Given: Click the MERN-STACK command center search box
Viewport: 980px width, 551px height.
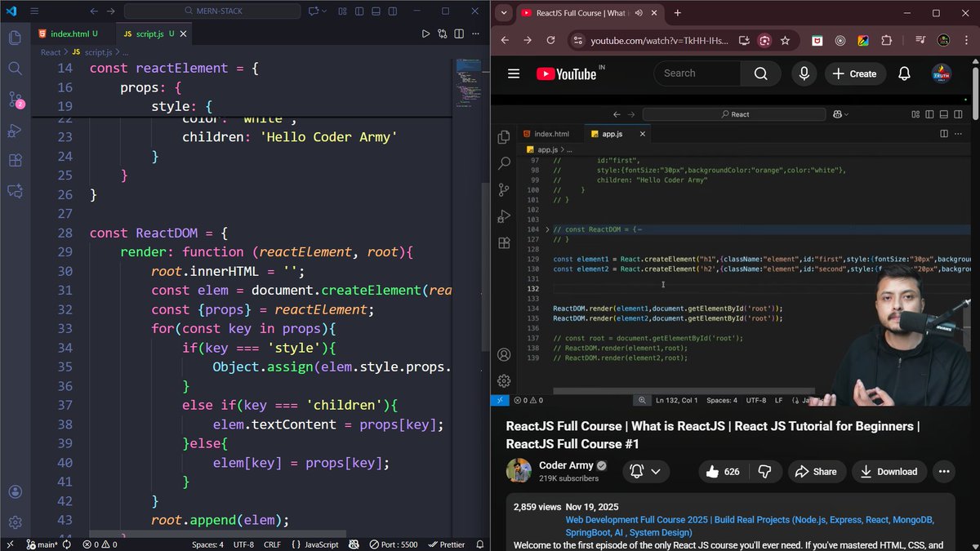Looking at the screenshot, I should click(212, 11).
